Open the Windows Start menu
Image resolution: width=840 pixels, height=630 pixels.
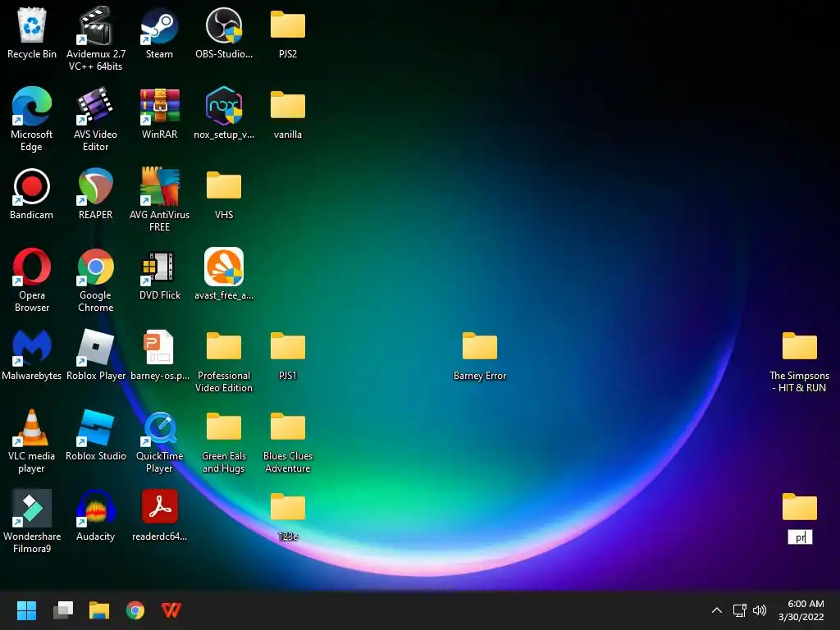tap(26, 610)
